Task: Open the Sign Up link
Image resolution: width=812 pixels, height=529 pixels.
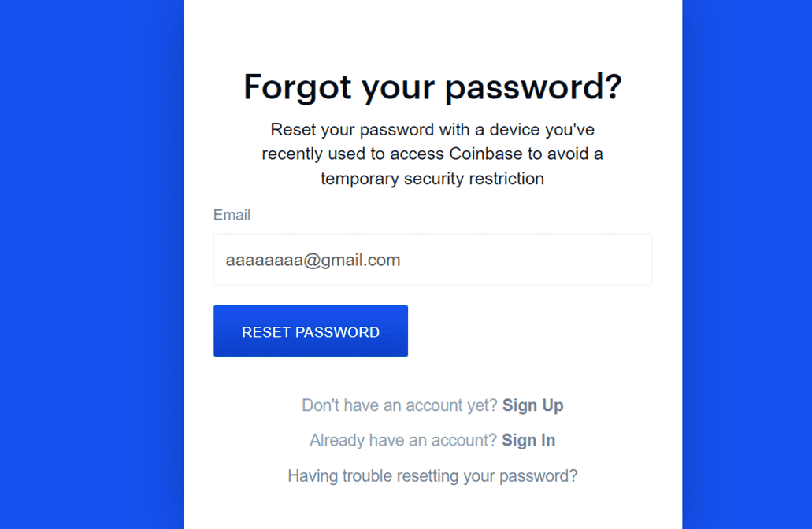Action: [532, 405]
